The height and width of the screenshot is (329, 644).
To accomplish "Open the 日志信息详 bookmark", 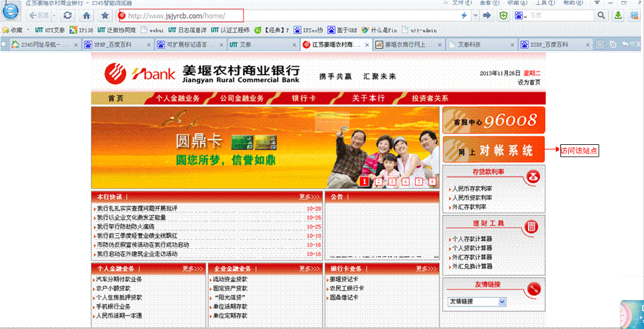I will (x=187, y=29).
